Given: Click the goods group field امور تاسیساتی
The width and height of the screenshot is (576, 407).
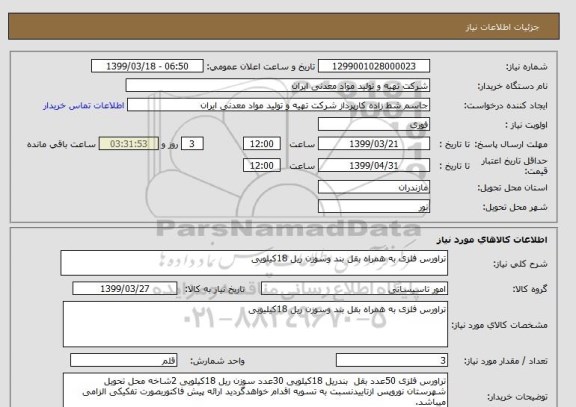Looking at the screenshot, I should click(354, 289).
